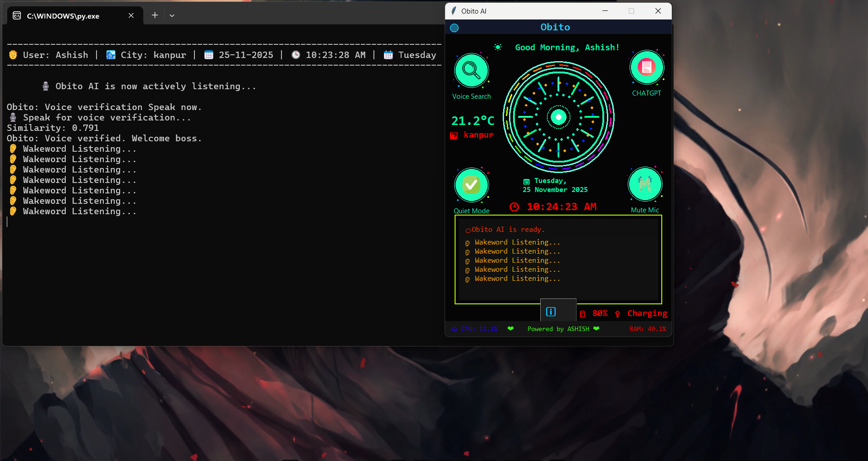Enable Quiet Mode with checkmark icon
The height and width of the screenshot is (461, 868).
click(x=471, y=185)
